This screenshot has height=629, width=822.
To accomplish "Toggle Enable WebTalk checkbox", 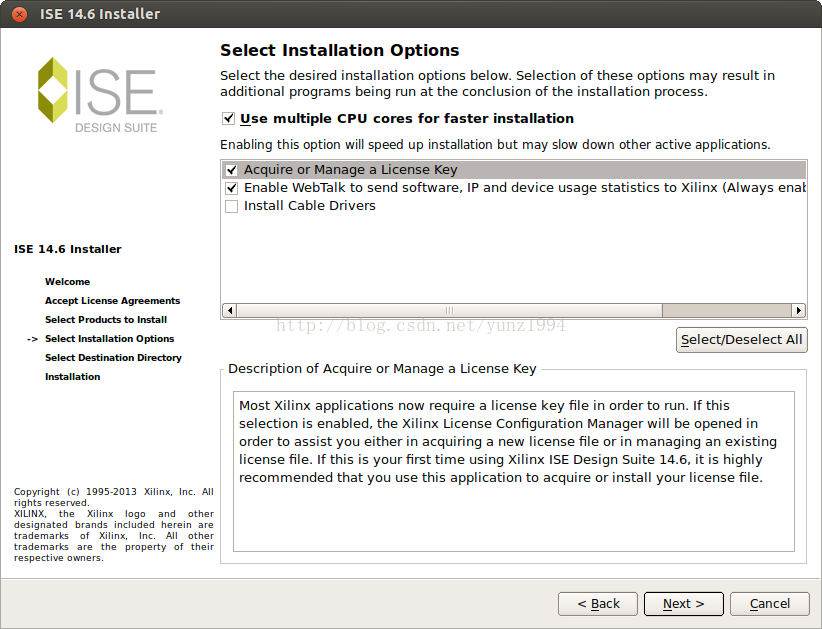I will tap(231, 188).
